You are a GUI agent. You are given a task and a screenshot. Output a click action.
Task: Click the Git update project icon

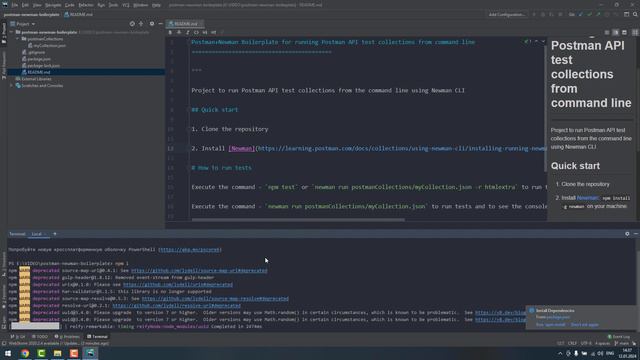[x=581, y=14]
